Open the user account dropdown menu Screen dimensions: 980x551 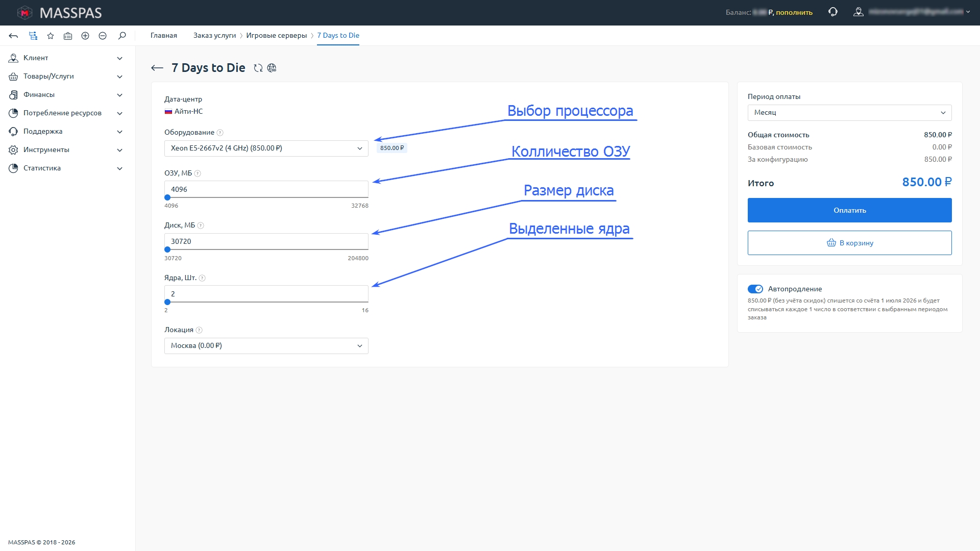[x=912, y=12]
